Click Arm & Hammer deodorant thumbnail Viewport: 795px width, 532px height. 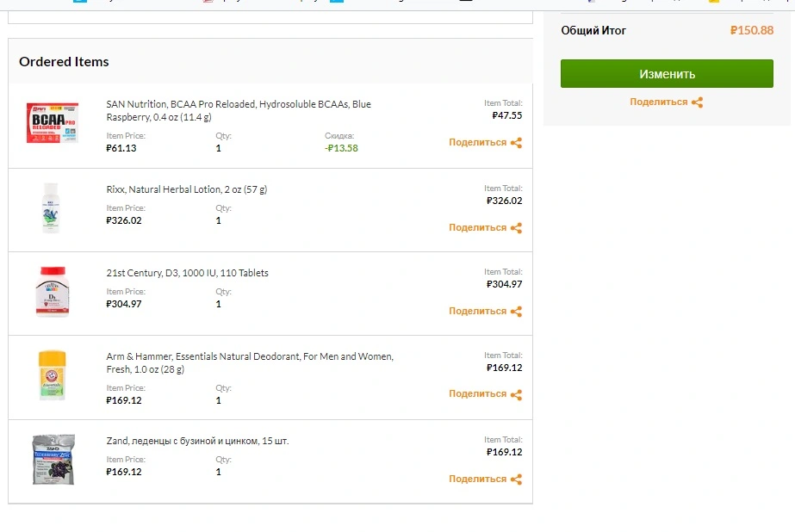pos(53,375)
